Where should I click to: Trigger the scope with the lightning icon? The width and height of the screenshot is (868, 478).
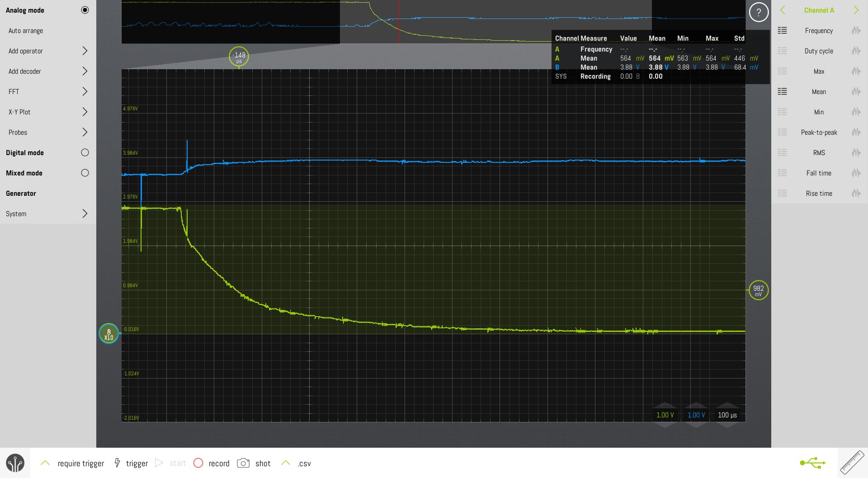(118, 463)
